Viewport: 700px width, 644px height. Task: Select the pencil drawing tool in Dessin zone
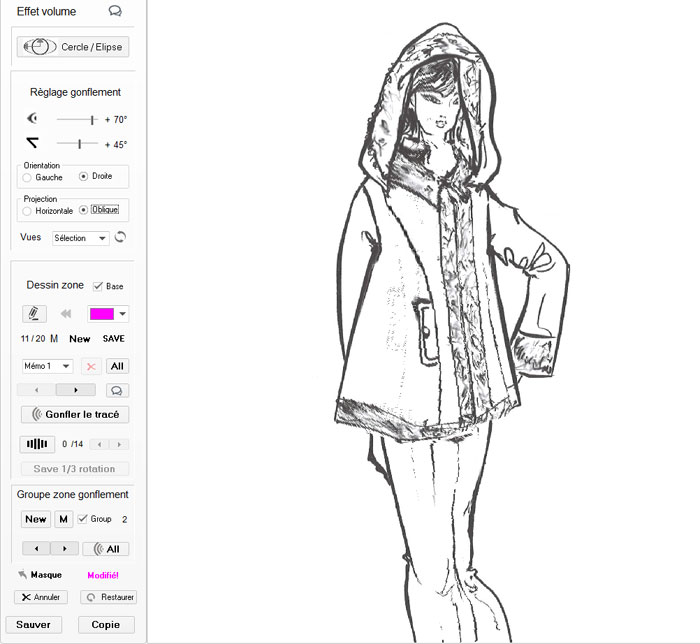click(x=34, y=314)
